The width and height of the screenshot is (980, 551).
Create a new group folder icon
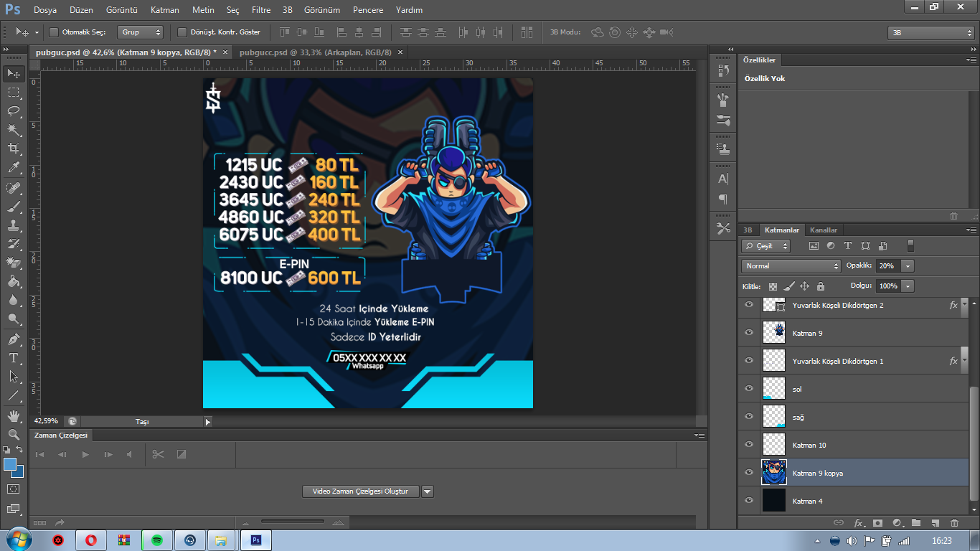click(916, 523)
